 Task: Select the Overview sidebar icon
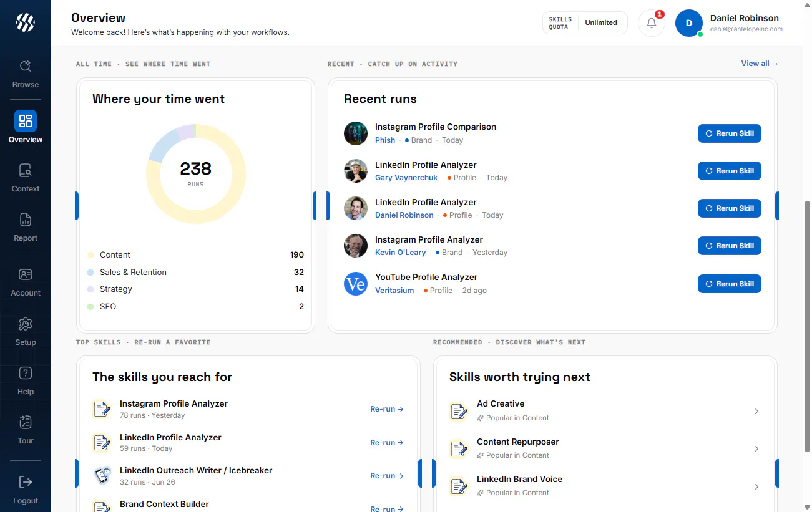tap(26, 121)
